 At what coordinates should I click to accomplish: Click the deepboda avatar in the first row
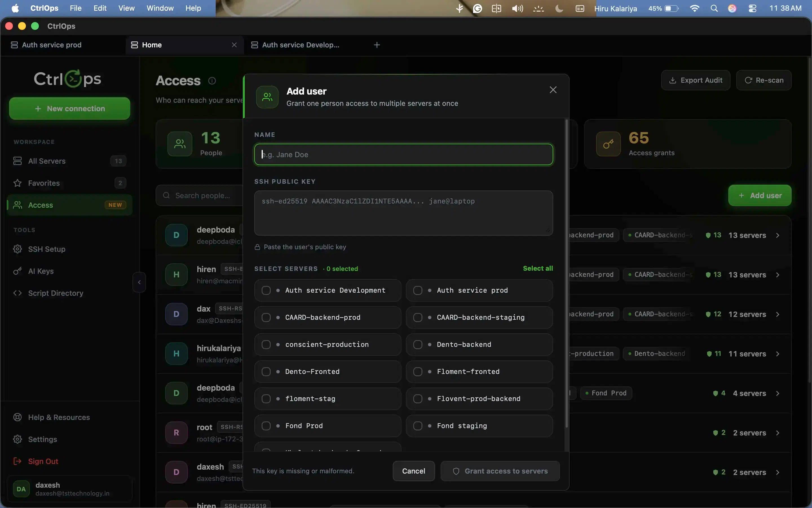tap(176, 235)
